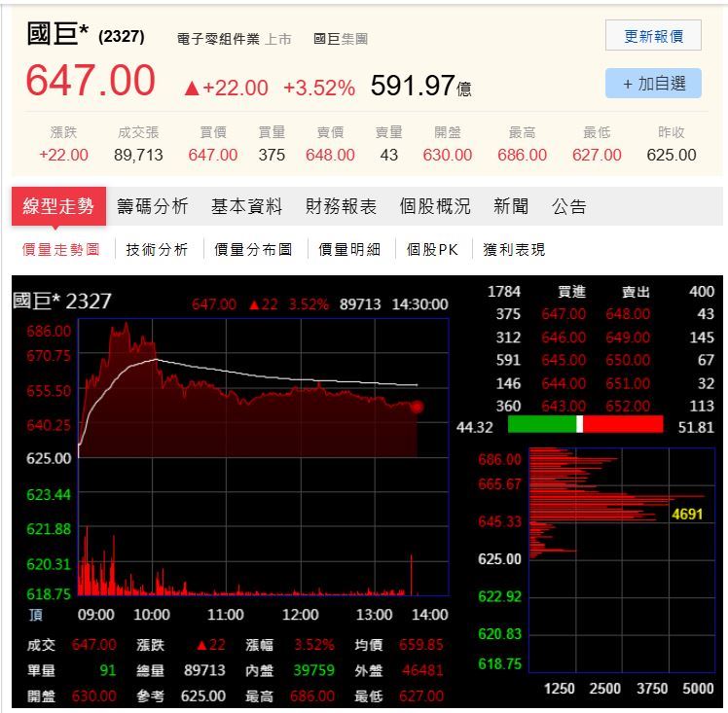728x713 pixels.
Task: Open the 技術分析 sub-tab
Action: click(x=157, y=250)
